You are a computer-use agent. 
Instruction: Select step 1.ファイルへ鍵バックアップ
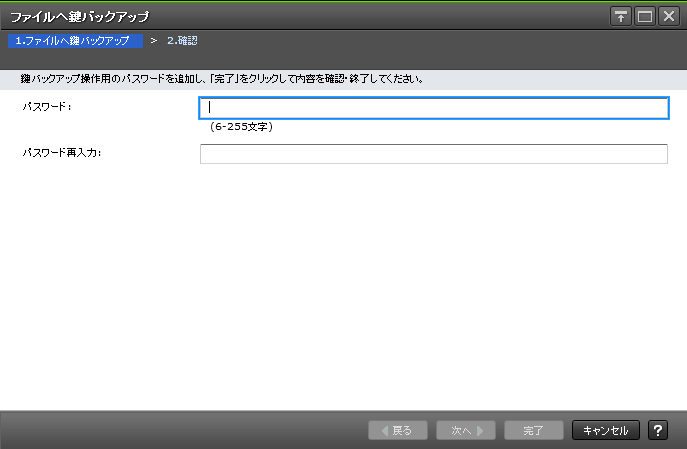tap(75, 41)
